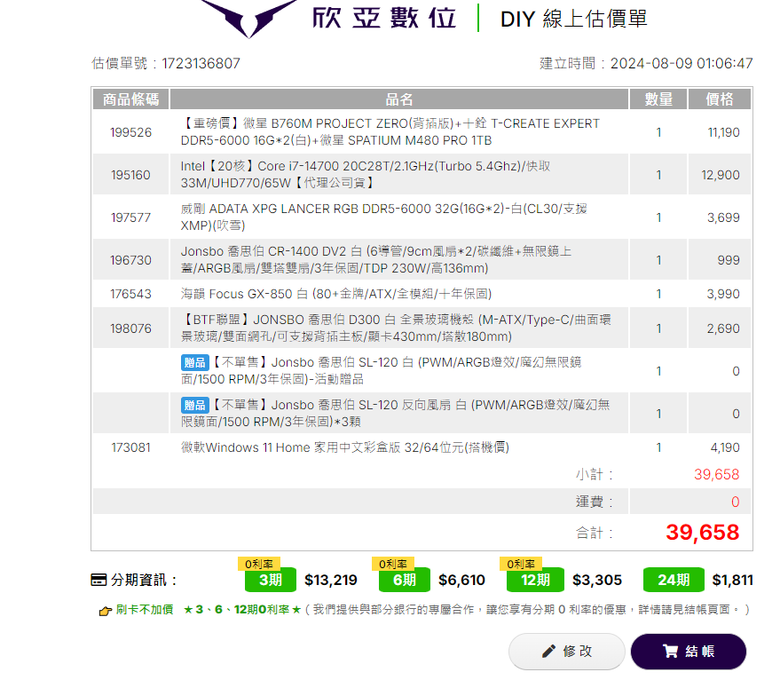Select the 3期 installment badge

pos(271,580)
